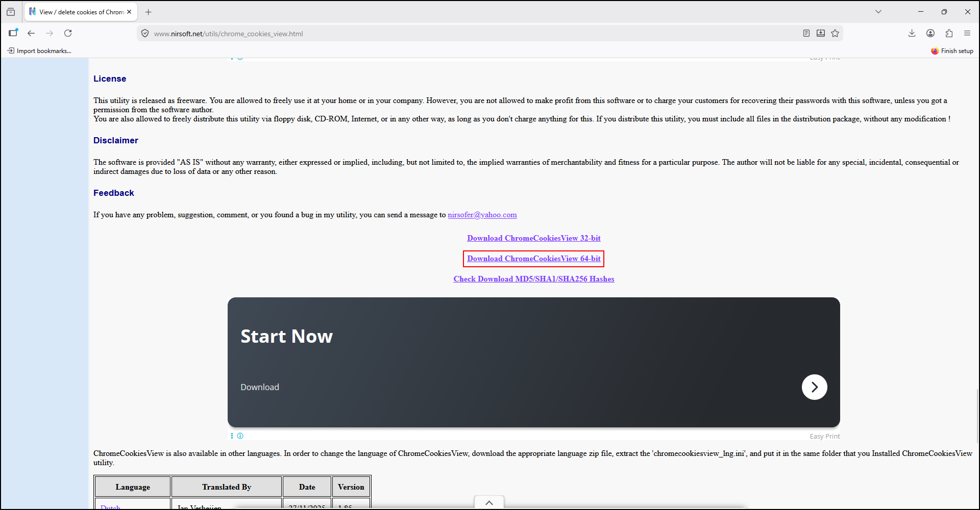Go forward one page
The height and width of the screenshot is (510, 980).
[50, 33]
